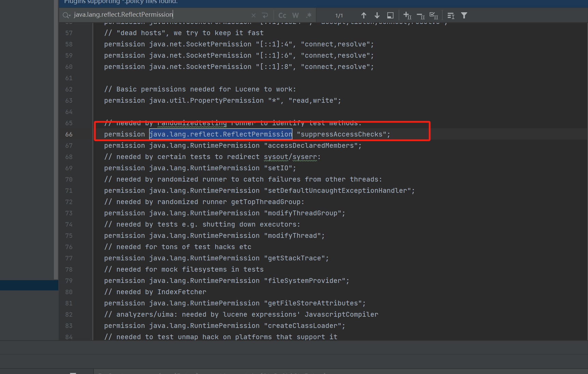Viewport: 588px width, 374px height.
Task: Click the shutting down executors comment
Action: click(202, 225)
